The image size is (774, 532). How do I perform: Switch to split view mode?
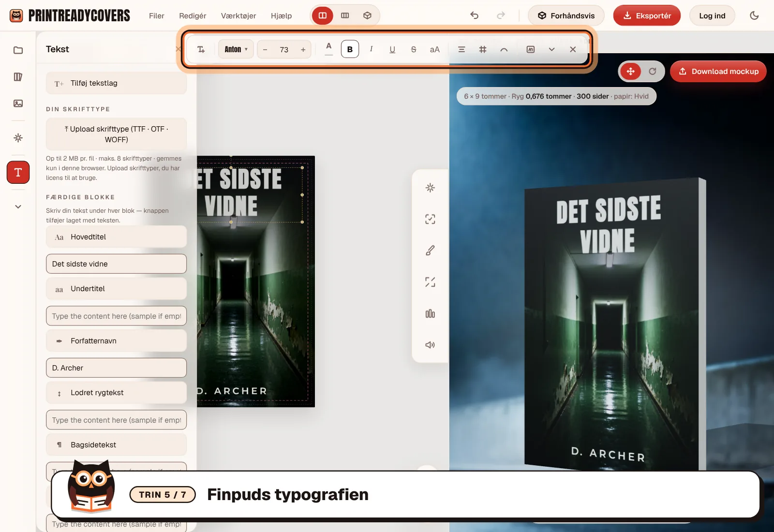[323, 15]
